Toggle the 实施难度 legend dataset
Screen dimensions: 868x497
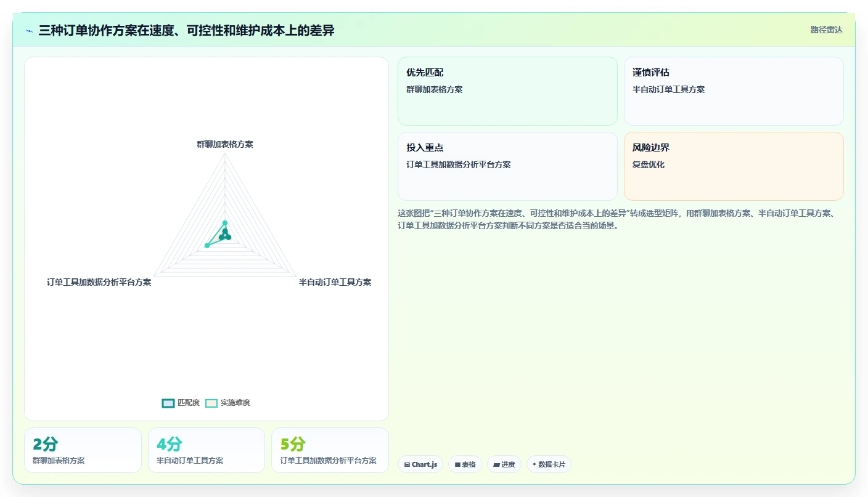click(227, 403)
